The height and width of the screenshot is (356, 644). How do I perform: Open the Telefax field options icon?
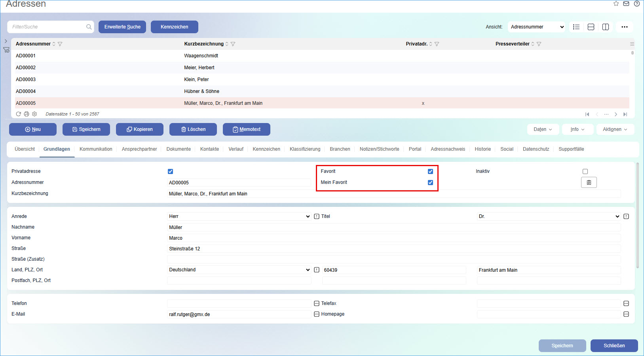click(x=626, y=303)
